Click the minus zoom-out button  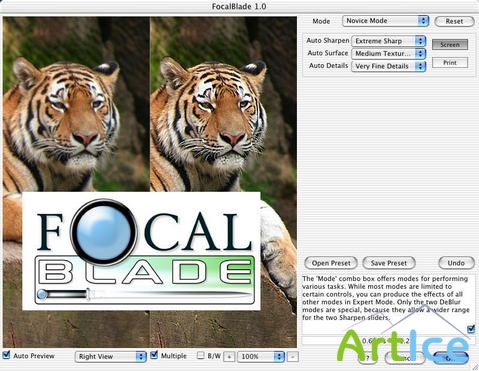[292, 357]
